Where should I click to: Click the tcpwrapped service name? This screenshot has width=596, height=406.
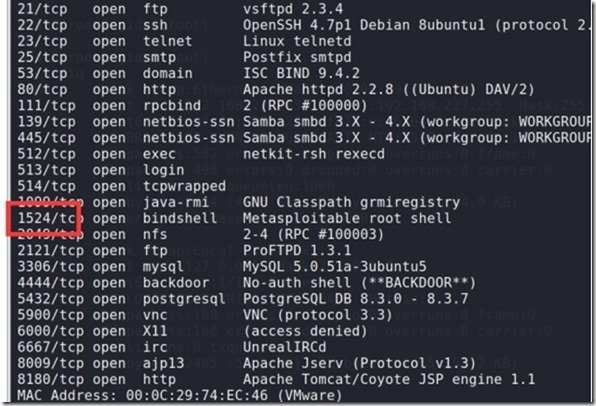(x=184, y=186)
